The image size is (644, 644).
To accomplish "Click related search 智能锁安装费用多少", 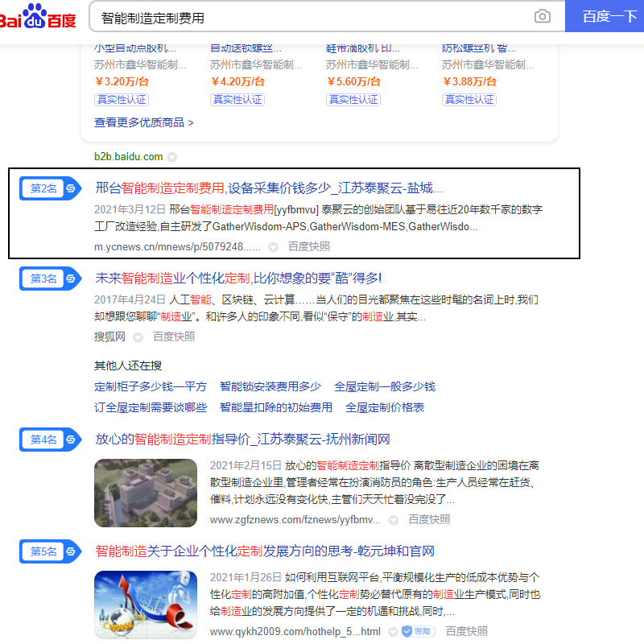I will point(270,387).
